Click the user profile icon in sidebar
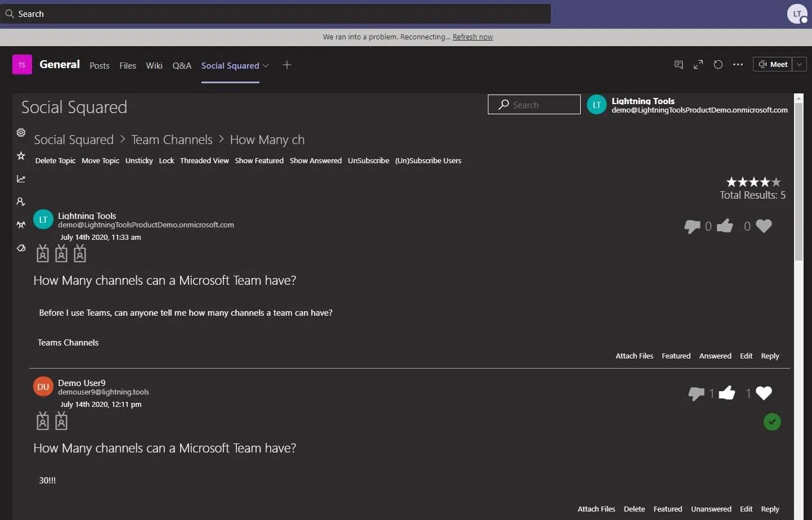Screen dimensions: 812x520 pyautogui.click(x=21, y=201)
